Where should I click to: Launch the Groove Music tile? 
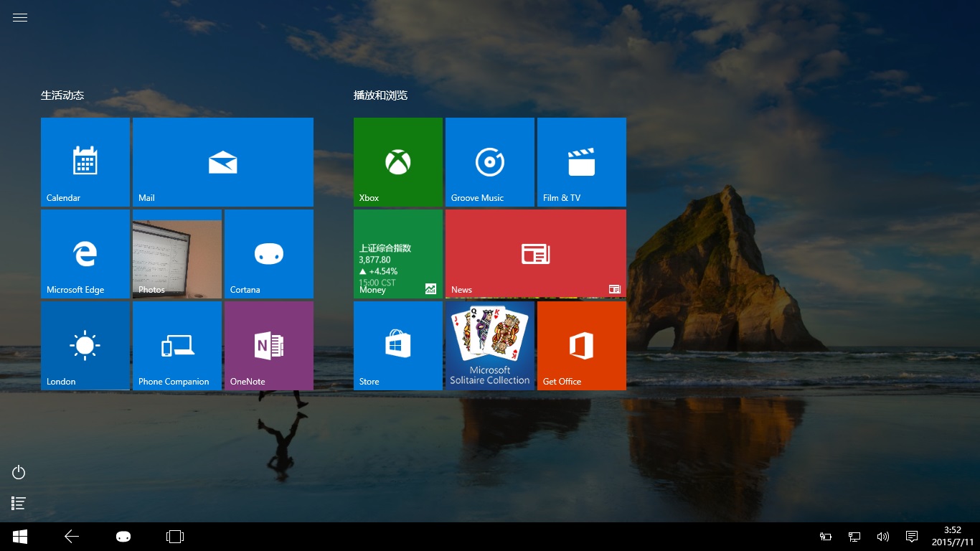[490, 162]
